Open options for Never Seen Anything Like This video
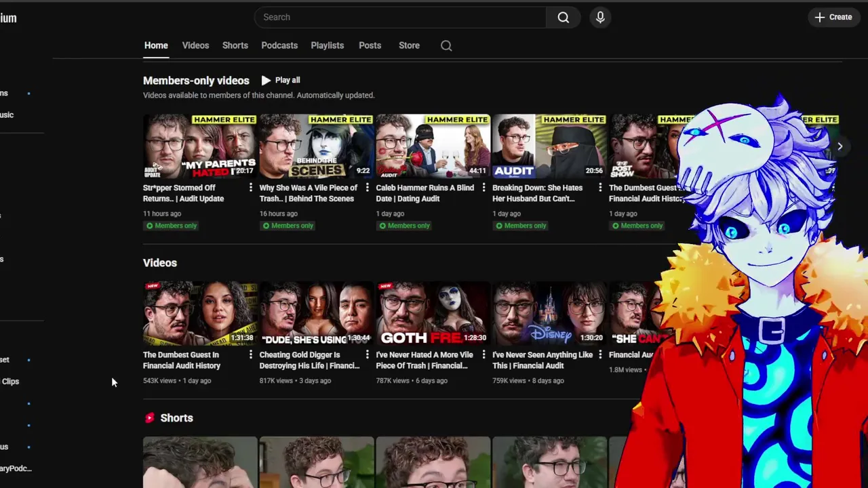 tap(600, 354)
